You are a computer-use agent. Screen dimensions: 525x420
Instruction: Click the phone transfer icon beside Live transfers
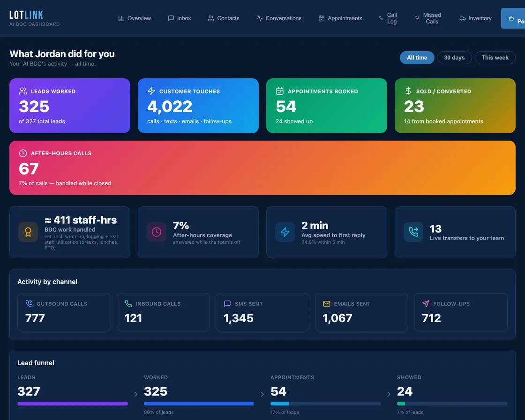pos(413,232)
